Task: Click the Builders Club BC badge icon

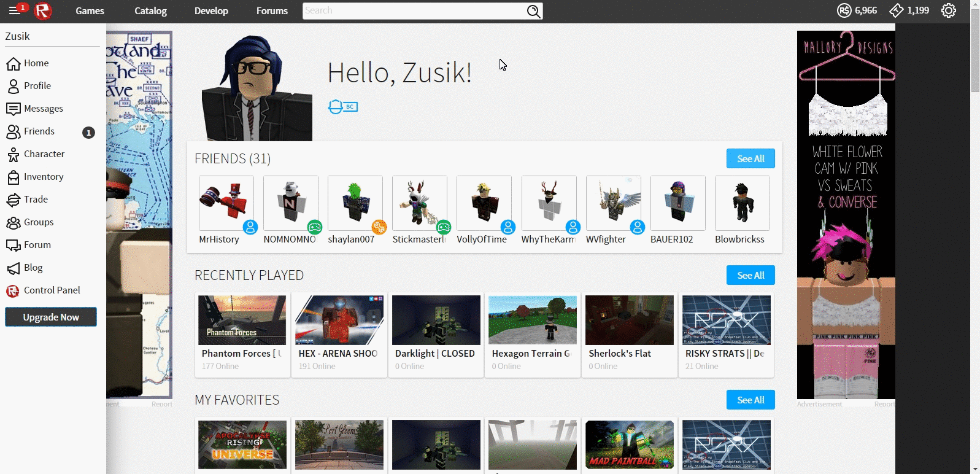Action: coord(343,107)
